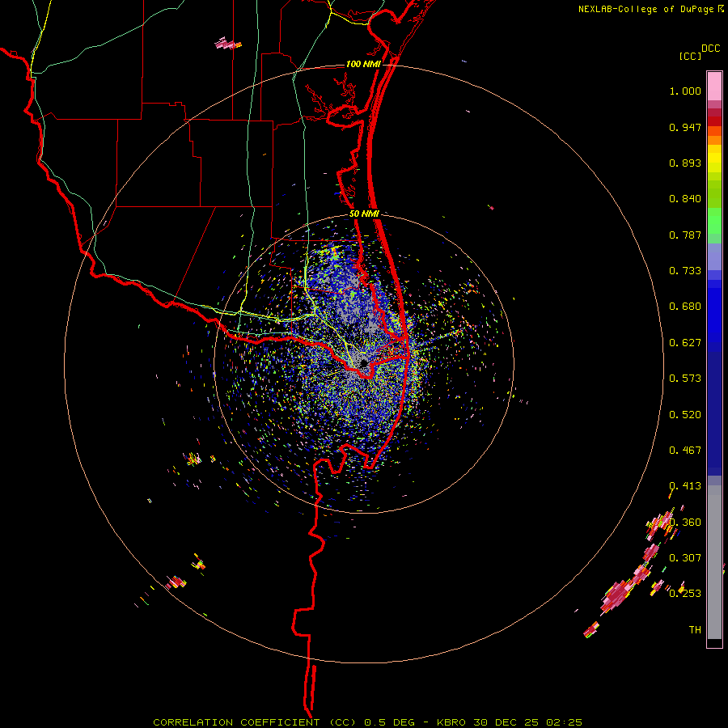This screenshot has height=728, width=728.
Task: Click the 30 DEC 25 date text
Action: pos(506,722)
